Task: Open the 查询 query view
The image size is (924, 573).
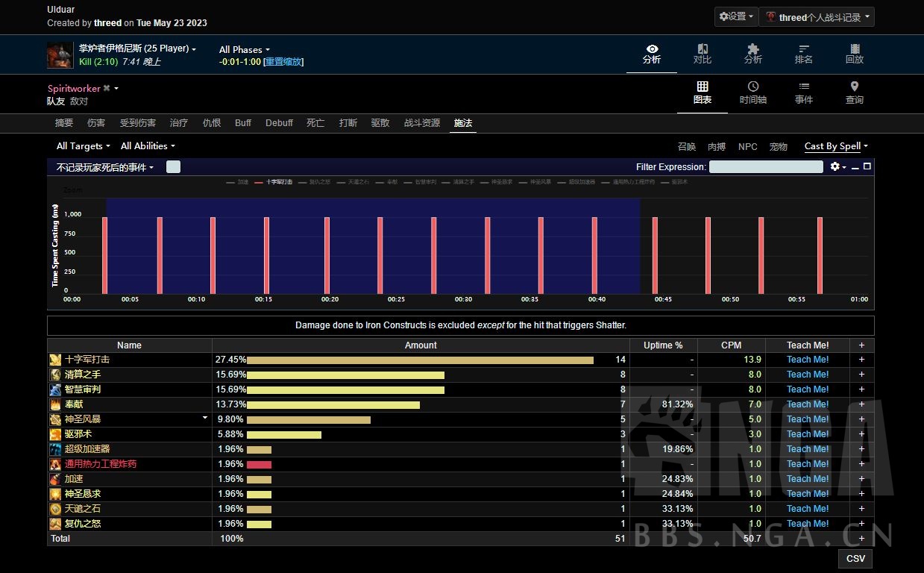Action: (855, 93)
